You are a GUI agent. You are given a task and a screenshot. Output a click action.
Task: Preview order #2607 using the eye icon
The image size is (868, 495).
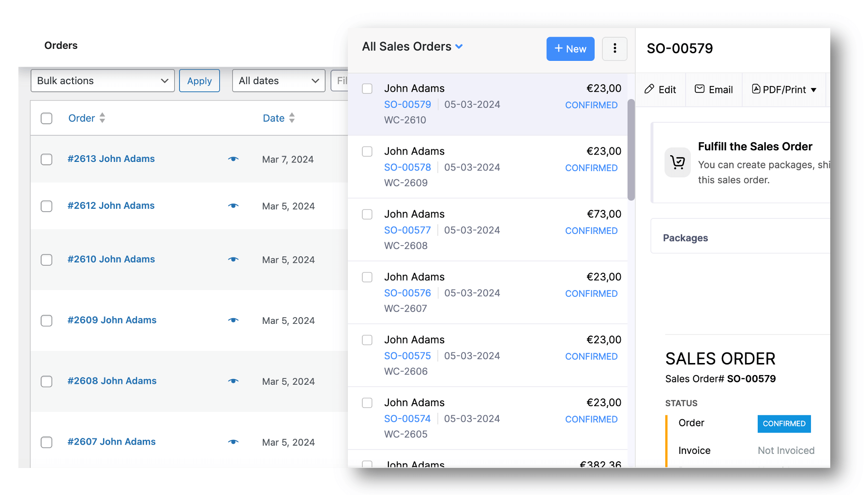click(233, 442)
